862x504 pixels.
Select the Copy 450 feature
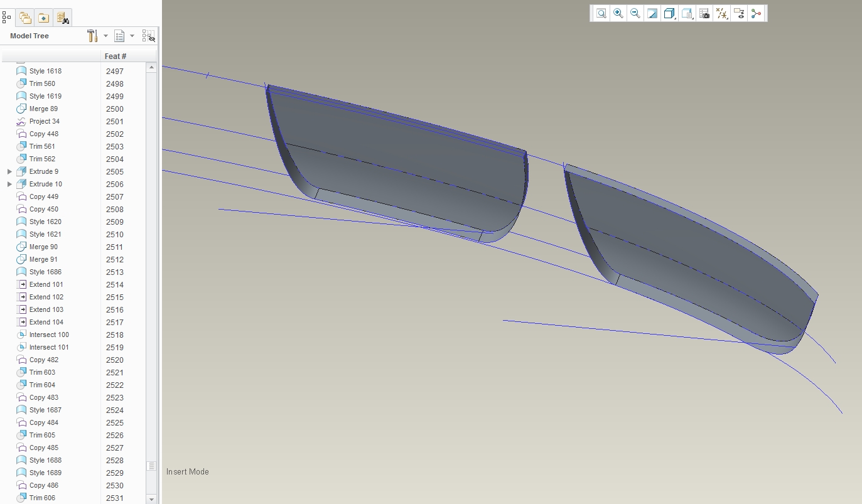(x=44, y=209)
